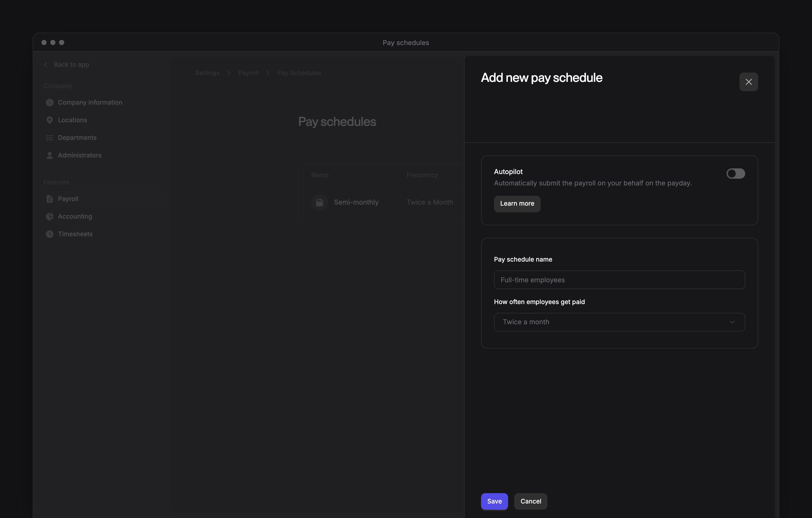Click the Back to app arrow icon
The width and height of the screenshot is (812, 518).
(46, 65)
